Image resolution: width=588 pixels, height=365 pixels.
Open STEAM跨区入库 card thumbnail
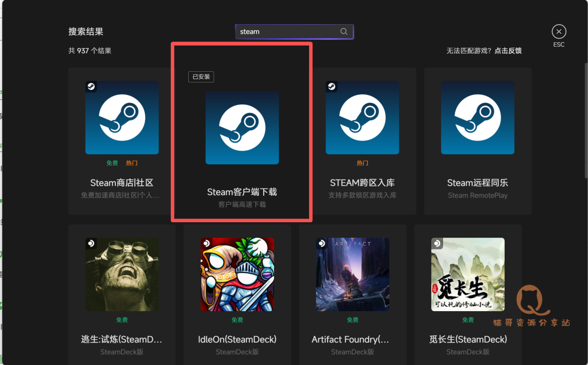[362, 118]
